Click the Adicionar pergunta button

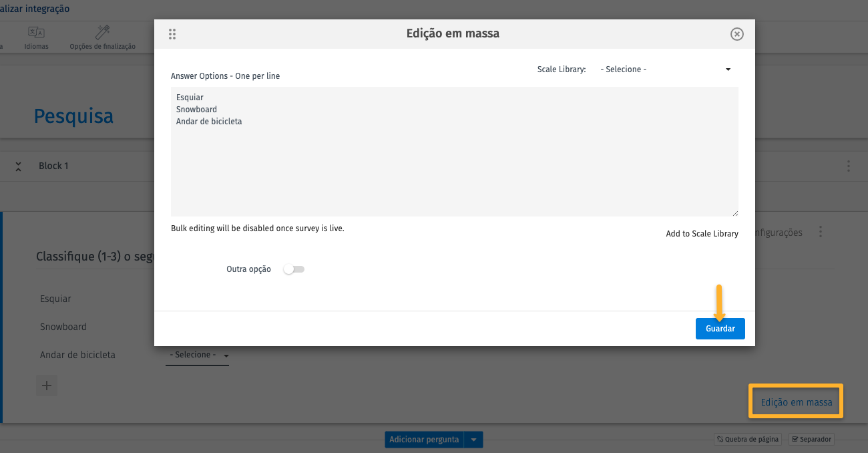click(425, 440)
